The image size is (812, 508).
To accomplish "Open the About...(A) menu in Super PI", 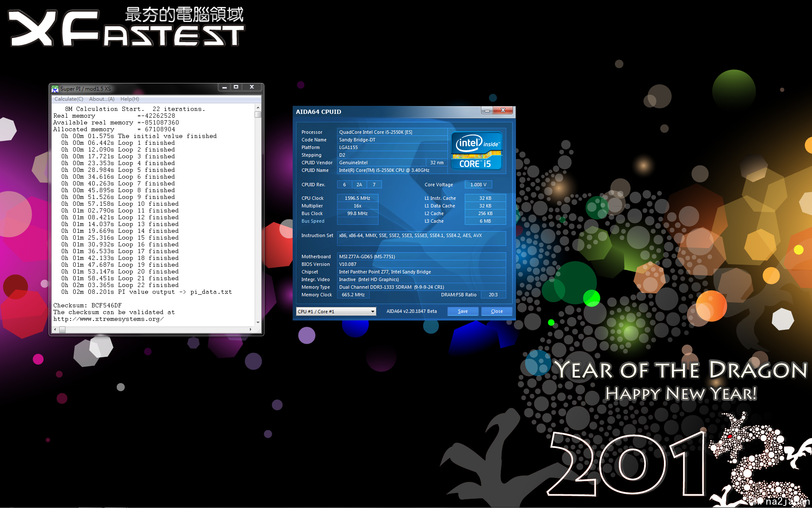I will click(101, 99).
